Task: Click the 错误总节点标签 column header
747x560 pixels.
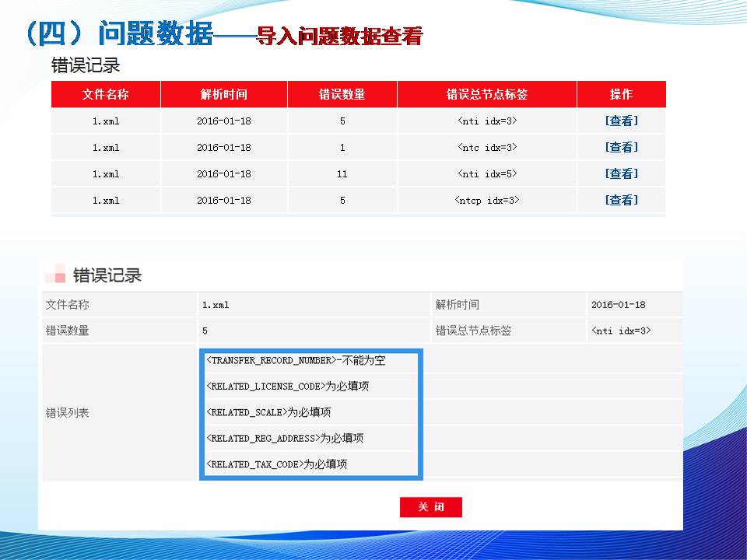Action: [487, 94]
